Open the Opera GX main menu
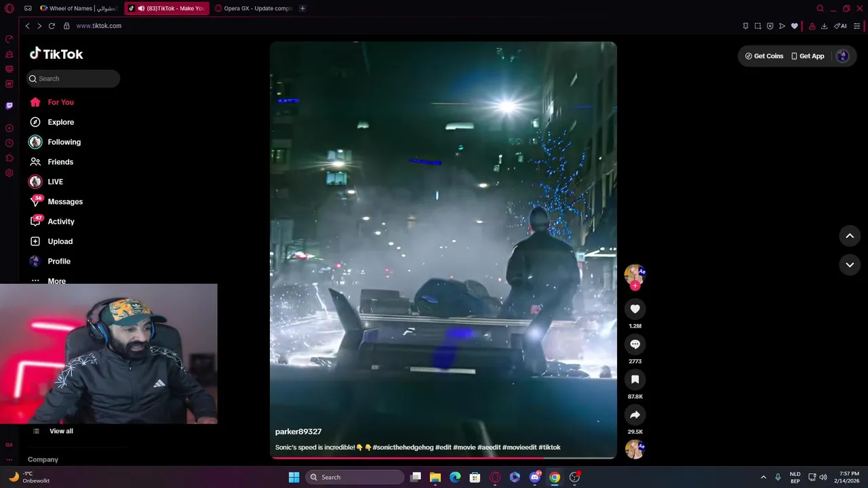 pyautogui.click(x=9, y=8)
